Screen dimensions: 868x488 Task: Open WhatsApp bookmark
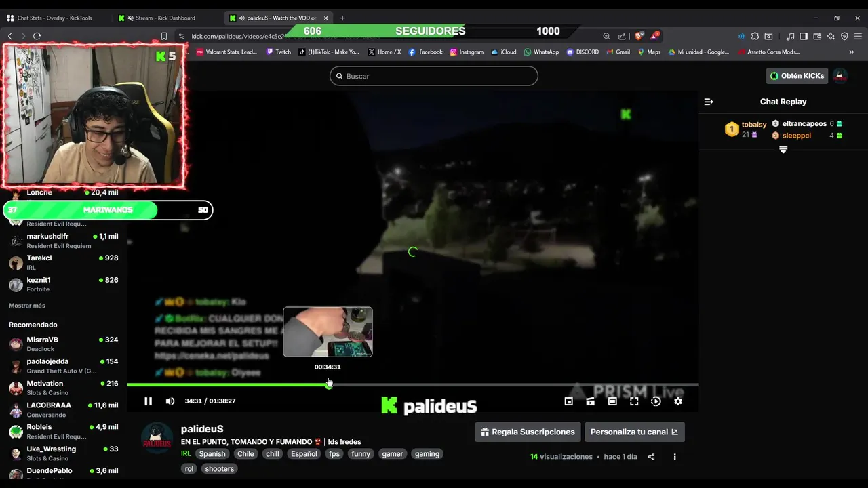[541, 52]
